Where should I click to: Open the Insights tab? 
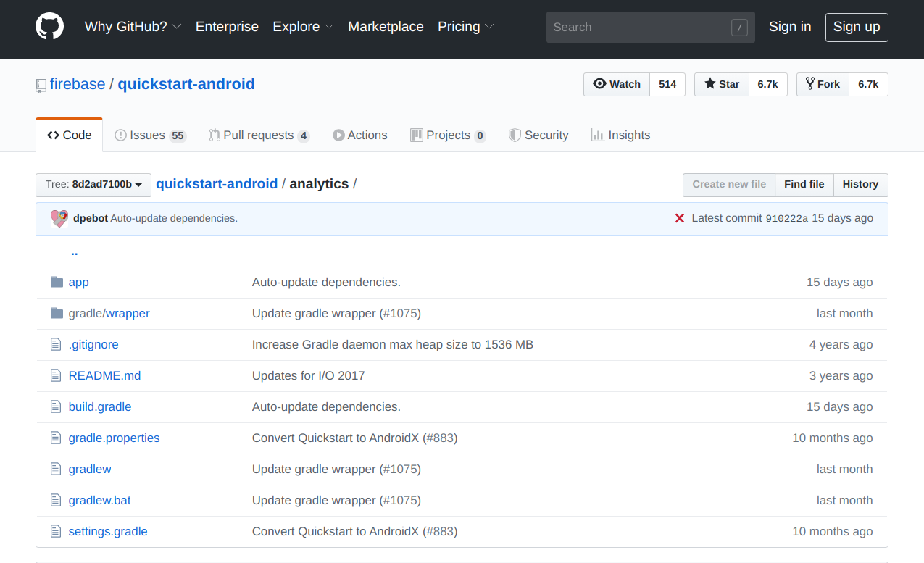tap(621, 135)
